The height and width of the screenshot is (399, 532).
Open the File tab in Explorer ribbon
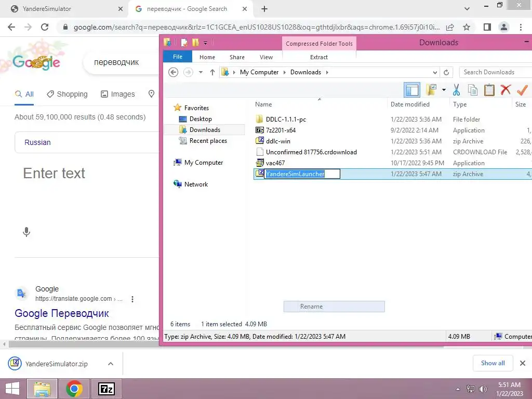[x=178, y=57]
